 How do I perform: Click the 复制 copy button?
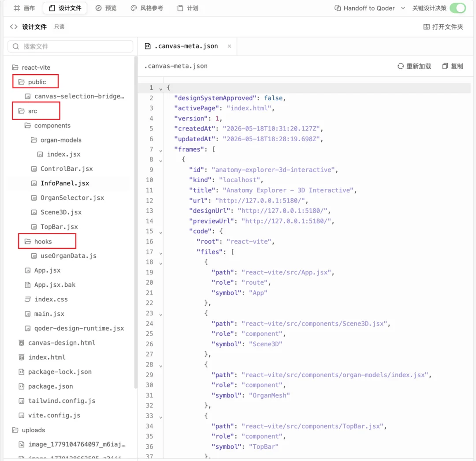453,66
